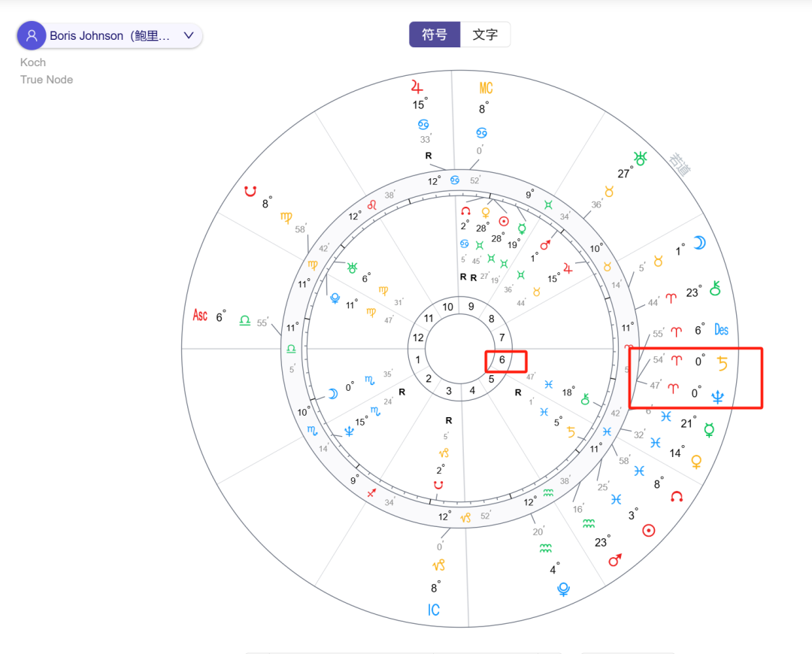Click the user avatar icon
This screenshot has height=654, width=812.
click(x=32, y=36)
